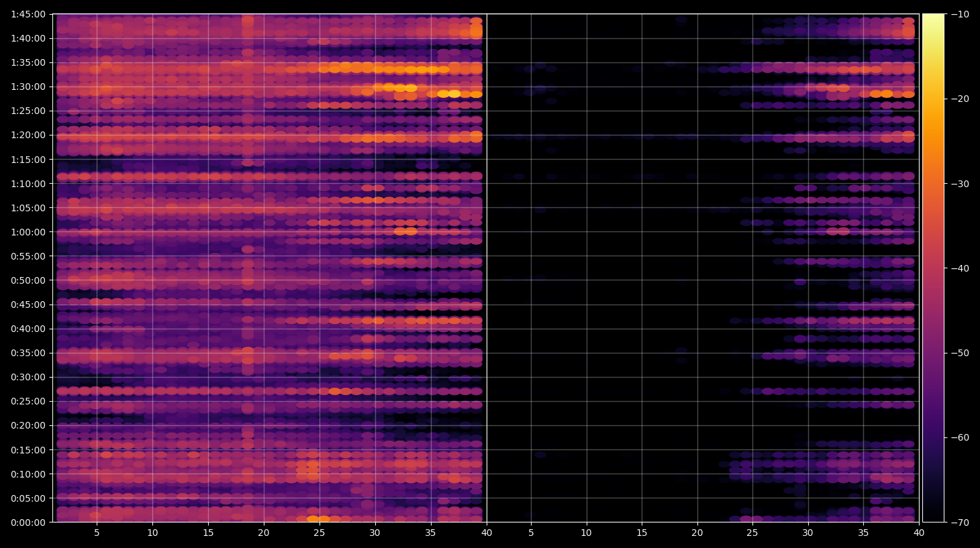Click the 1:45:00 time axis label

point(28,14)
